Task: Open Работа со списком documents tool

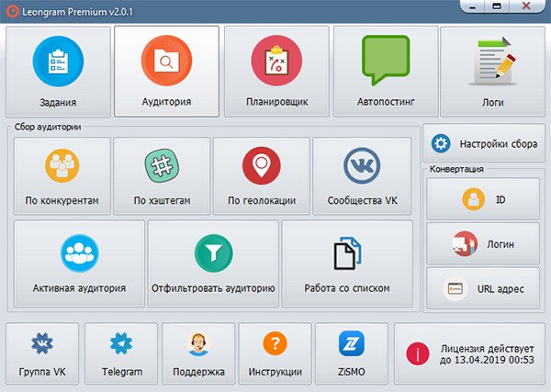Action: pyautogui.click(x=347, y=263)
